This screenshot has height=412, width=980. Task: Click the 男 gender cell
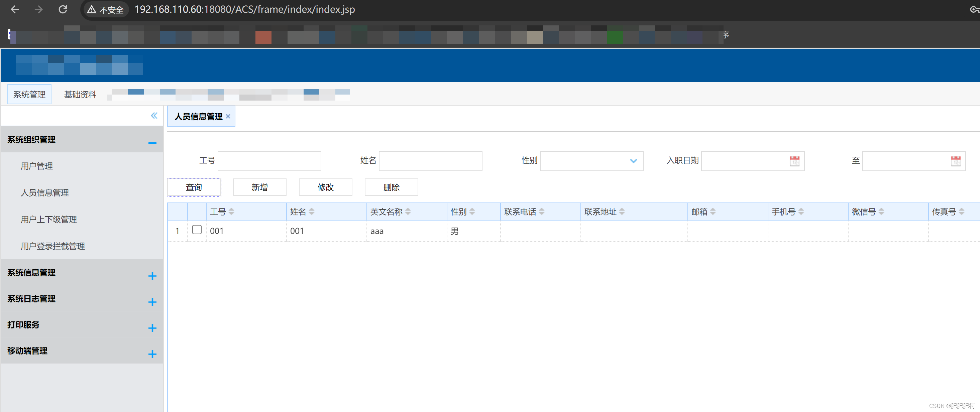(x=474, y=231)
